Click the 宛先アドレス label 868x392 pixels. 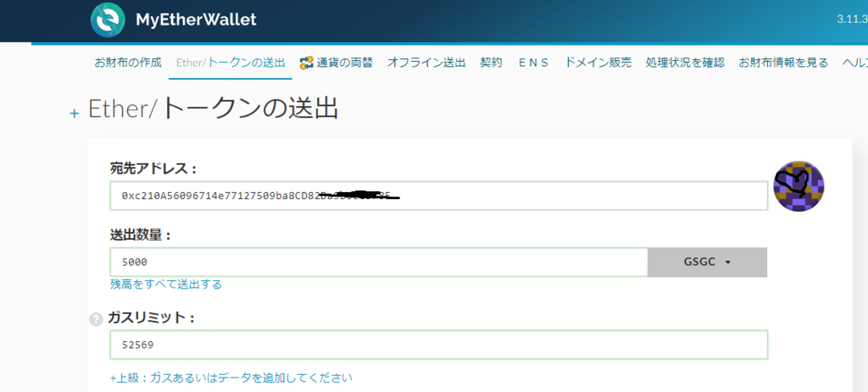[x=153, y=169]
